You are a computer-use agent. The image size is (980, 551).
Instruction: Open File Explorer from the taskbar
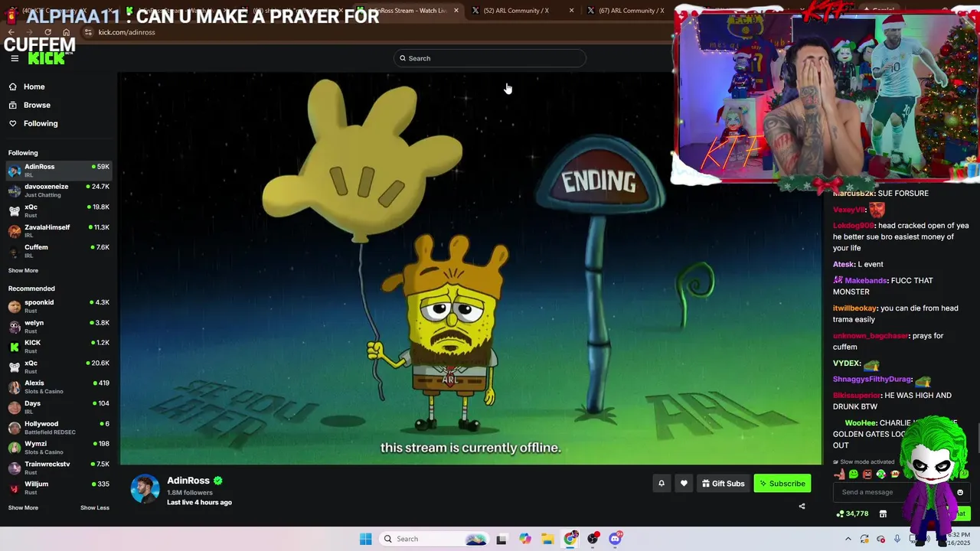click(547, 539)
